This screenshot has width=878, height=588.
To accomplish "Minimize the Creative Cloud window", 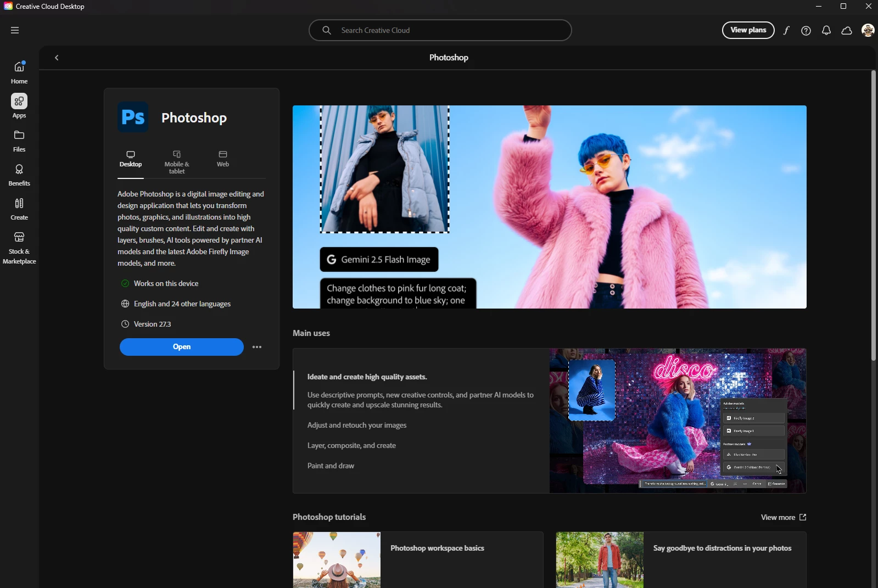I will click(x=819, y=7).
